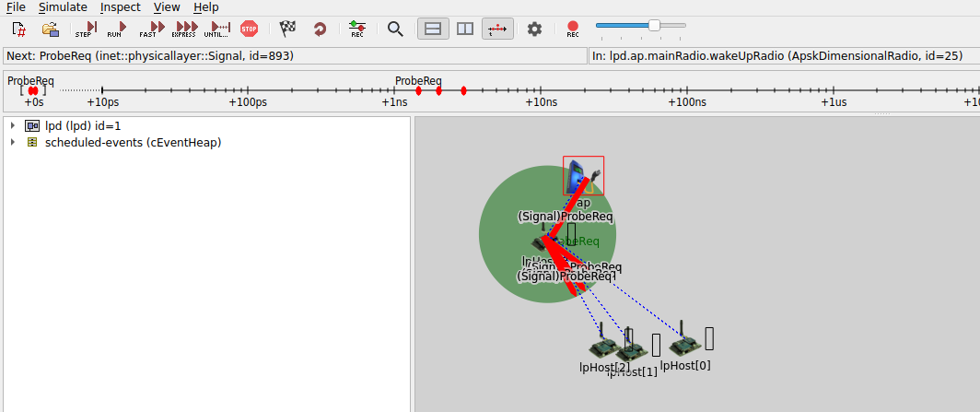Screen dimensions: 980x412
Task: Open the Inspect menu
Action: [x=120, y=7]
